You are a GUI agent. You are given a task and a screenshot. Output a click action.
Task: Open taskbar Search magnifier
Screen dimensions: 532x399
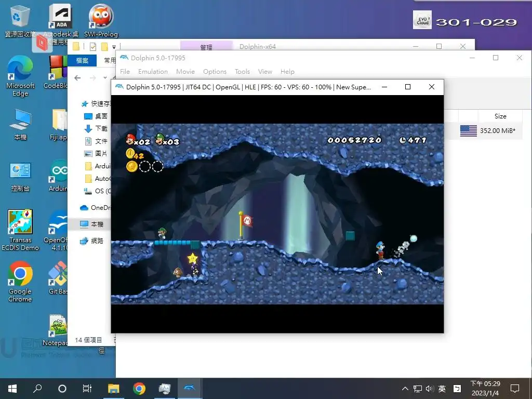tap(37, 388)
